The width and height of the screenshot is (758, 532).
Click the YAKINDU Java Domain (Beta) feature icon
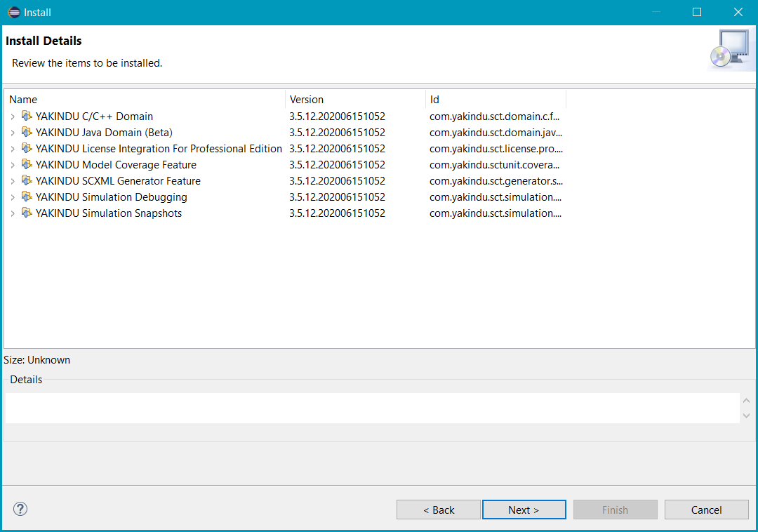pyautogui.click(x=27, y=133)
